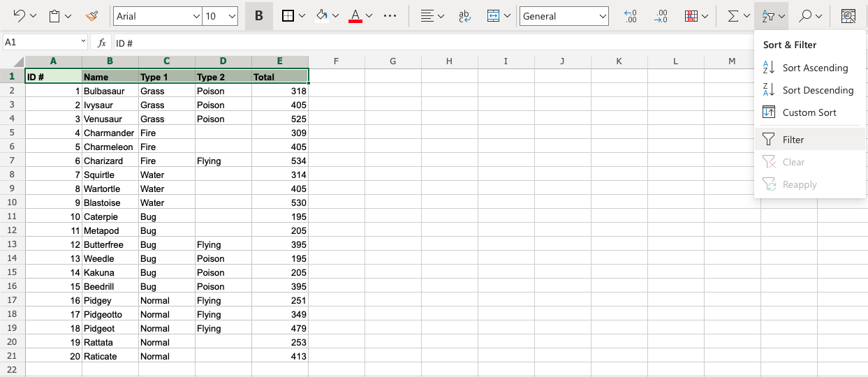Toggle Bold formatting button
868x377 pixels.
pyautogui.click(x=259, y=15)
